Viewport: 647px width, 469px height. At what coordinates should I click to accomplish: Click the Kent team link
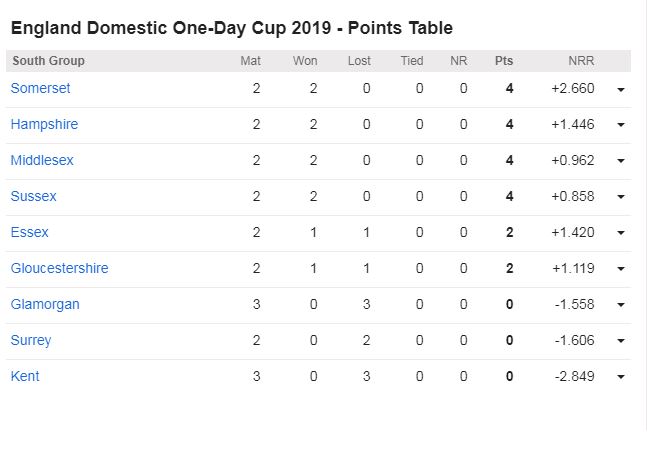tap(25, 376)
